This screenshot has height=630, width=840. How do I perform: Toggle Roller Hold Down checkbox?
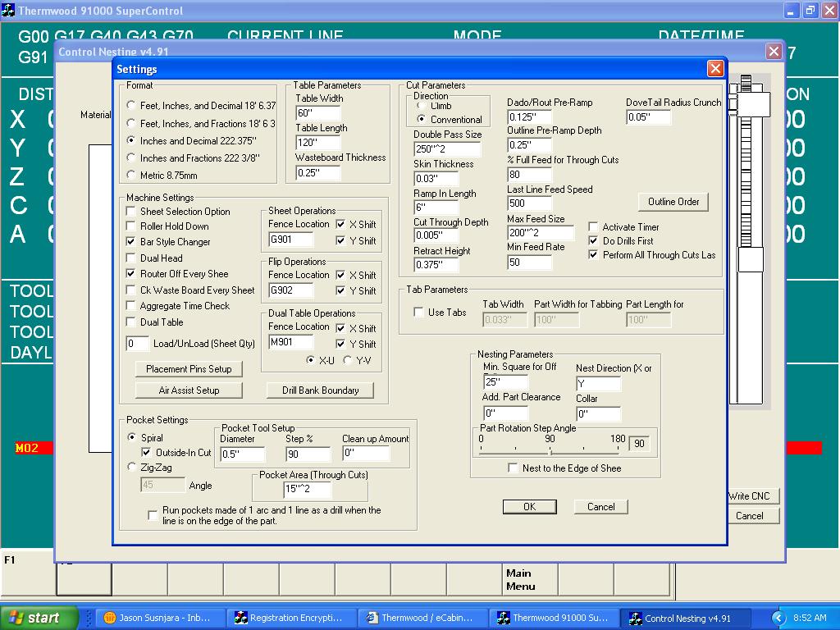(x=130, y=226)
